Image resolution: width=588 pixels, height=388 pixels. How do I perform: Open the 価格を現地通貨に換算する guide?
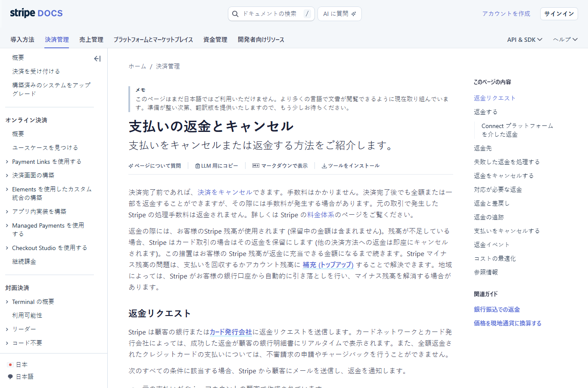[507, 323]
